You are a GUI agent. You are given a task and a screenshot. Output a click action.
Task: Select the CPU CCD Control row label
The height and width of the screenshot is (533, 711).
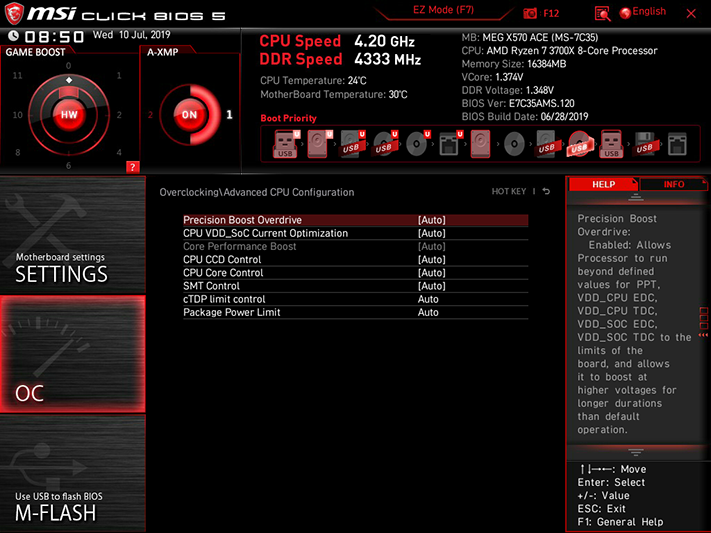pyautogui.click(x=222, y=259)
